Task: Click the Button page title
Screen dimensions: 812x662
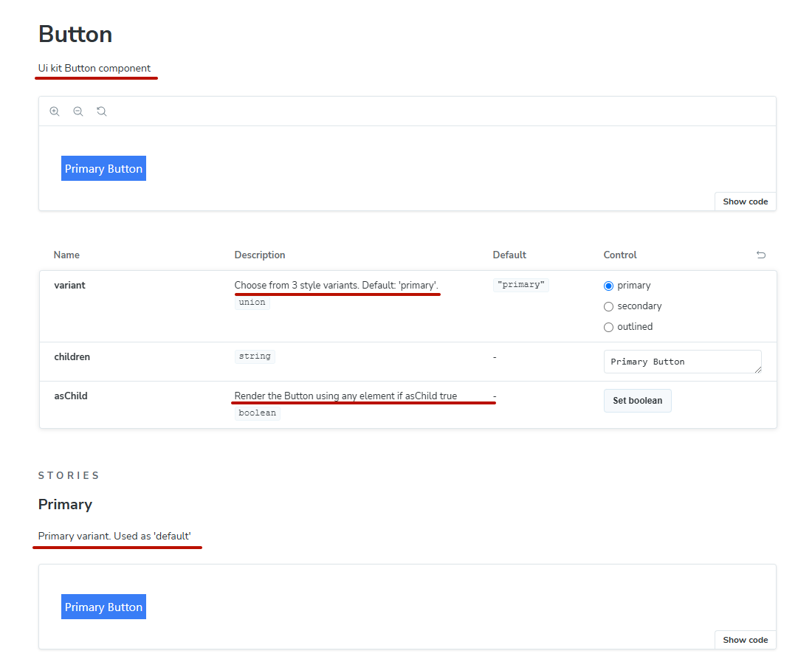Action: point(75,34)
